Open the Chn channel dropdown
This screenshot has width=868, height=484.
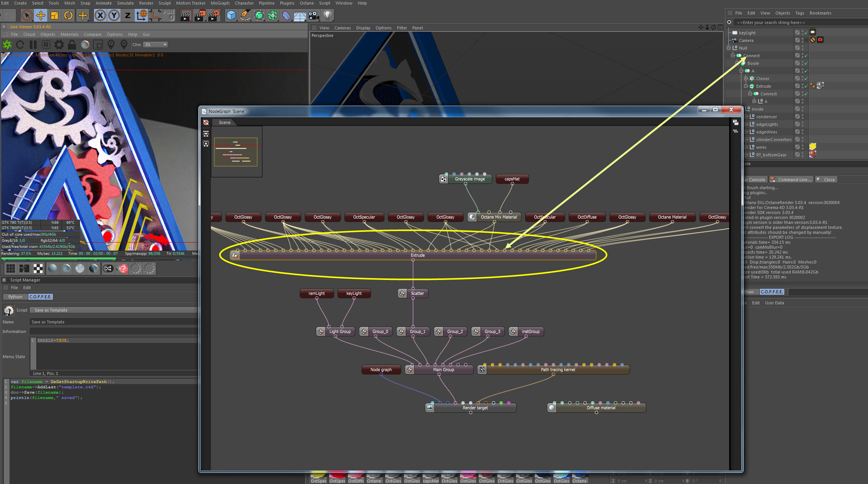(x=156, y=45)
